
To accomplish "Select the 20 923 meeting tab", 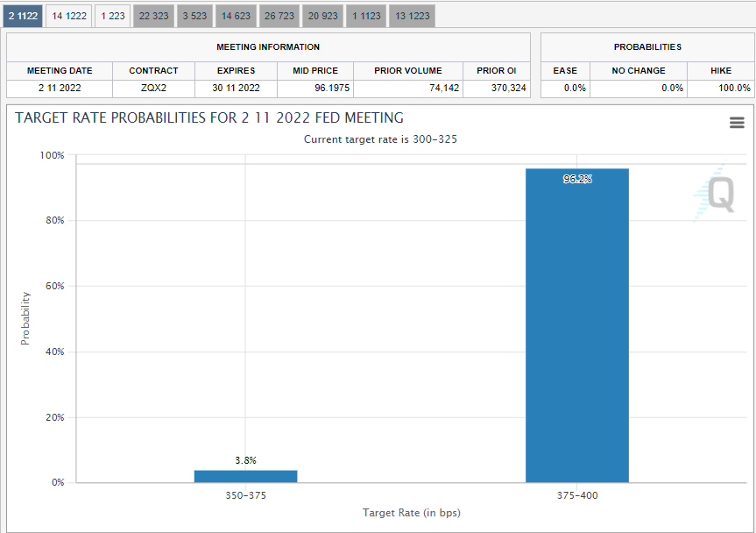I will coord(323,16).
